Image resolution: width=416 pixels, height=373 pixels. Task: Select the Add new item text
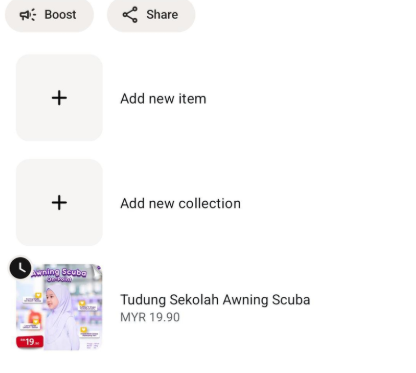coord(163,99)
